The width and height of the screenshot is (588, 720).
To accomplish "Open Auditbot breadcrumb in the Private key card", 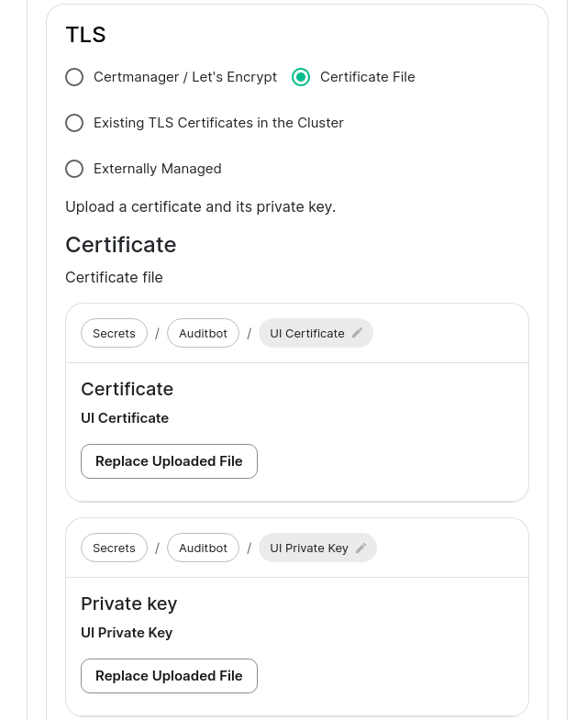I will click(203, 548).
